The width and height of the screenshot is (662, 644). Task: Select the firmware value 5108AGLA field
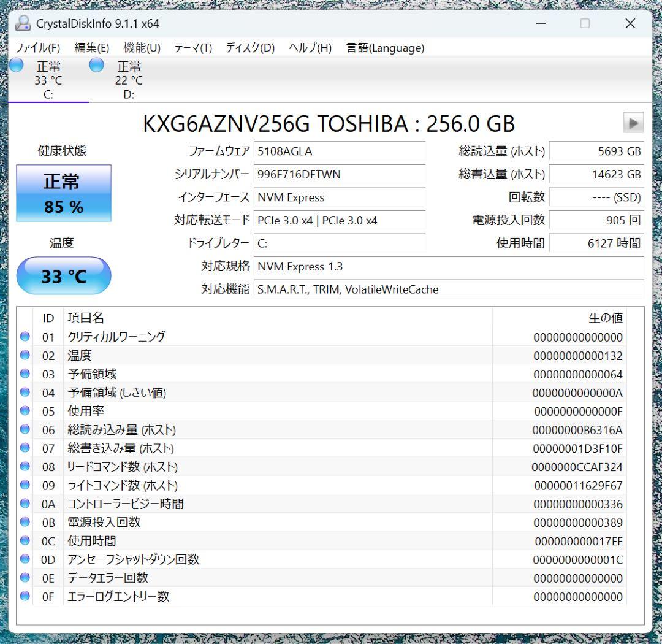(340, 151)
